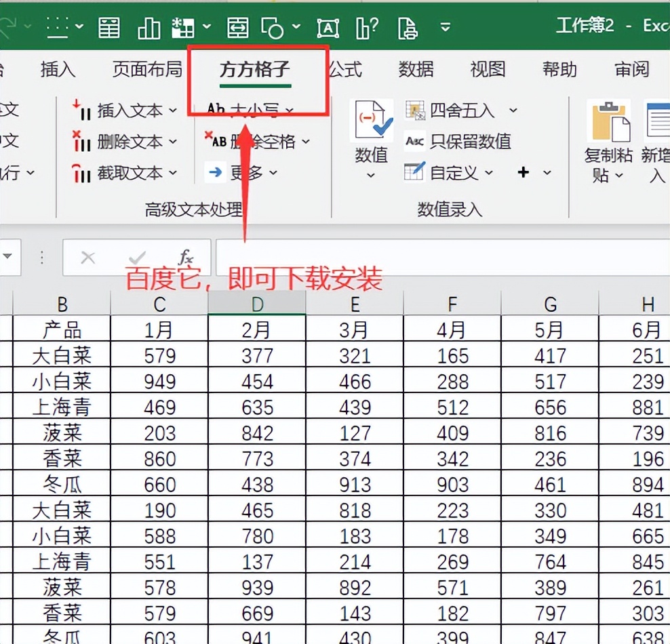Open the 数据 ribbon tab
The width and height of the screenshot is (670, 644).
click(416, 69)
